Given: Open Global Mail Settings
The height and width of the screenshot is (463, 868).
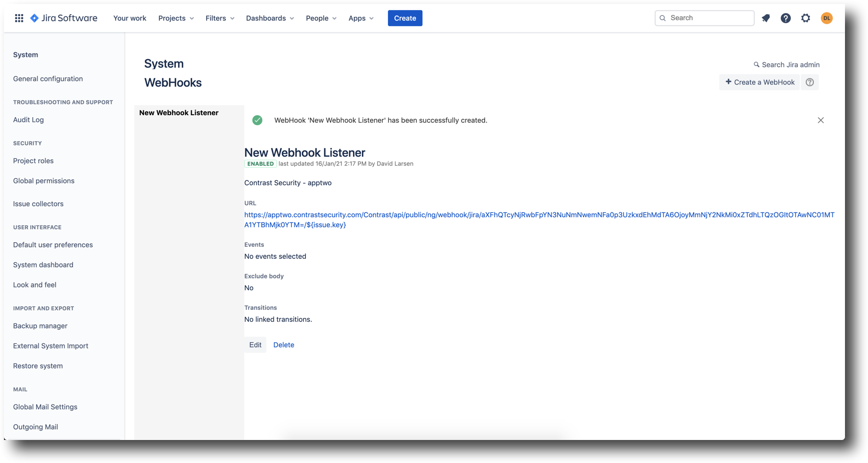Looking at the screenshot, I should [x=45, y=407].
